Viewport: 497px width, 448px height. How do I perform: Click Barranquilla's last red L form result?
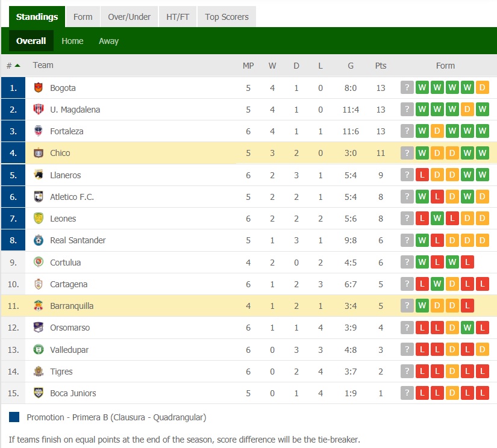tap(467, 306)
